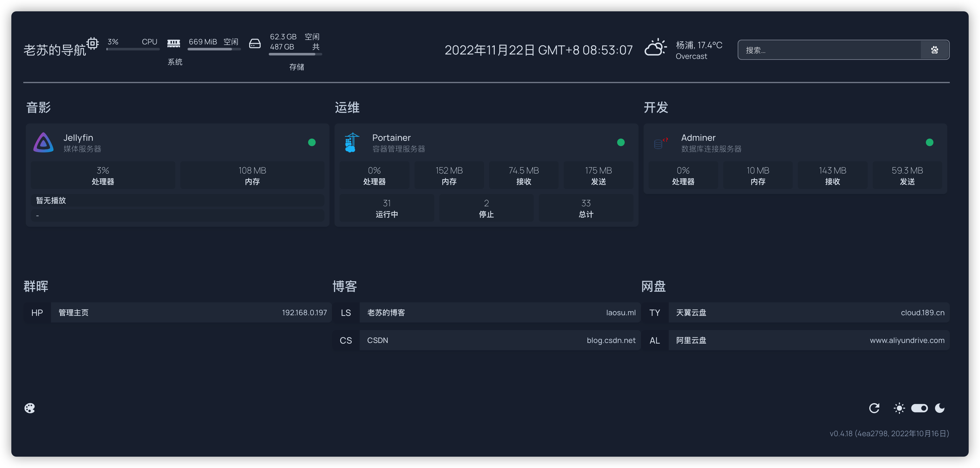
Task: Click the storage usage progress bar
Action: point(295,54)
